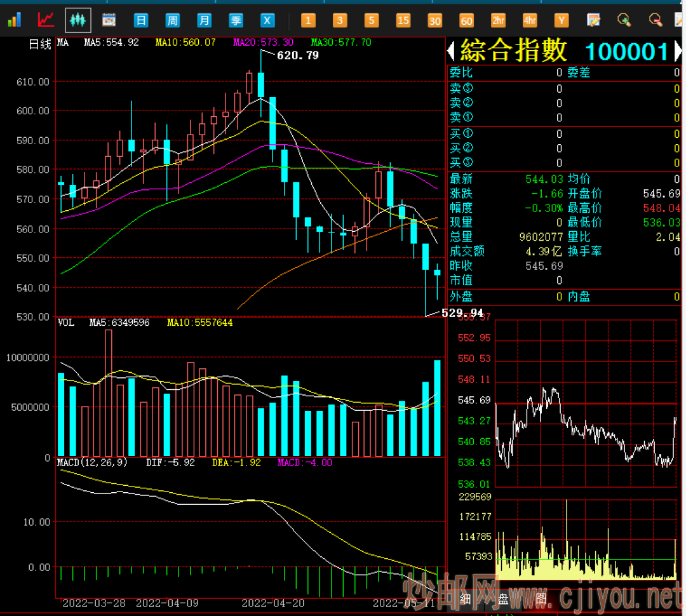
Task: Open the 盘 tab below intraday chart
Action: pyautogui.click(x=503, y=598)
